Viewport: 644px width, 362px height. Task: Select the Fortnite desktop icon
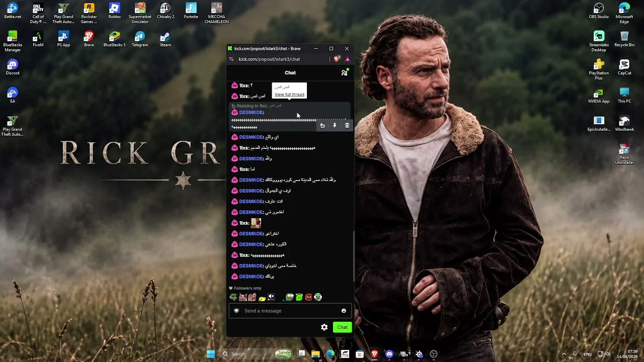pyautogui.click(x=191, y=11)
